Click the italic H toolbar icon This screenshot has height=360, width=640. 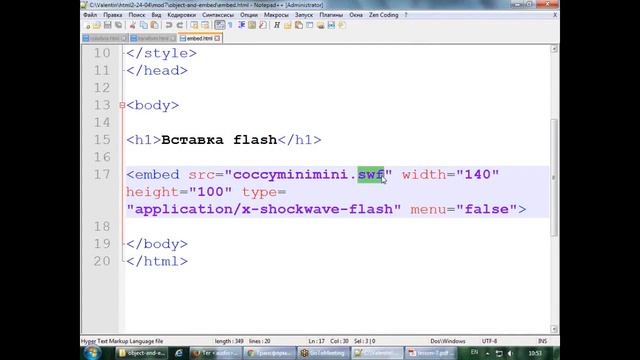[x=277, y=25]
